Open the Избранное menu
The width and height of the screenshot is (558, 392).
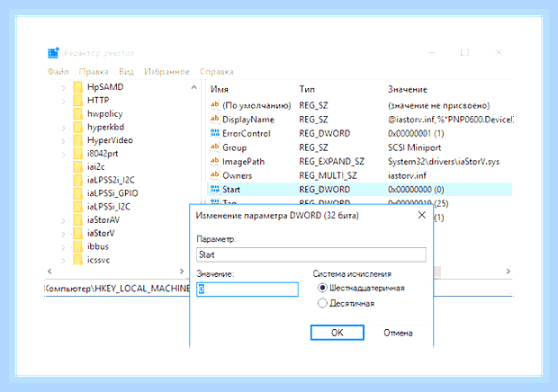tap(166, 72)
